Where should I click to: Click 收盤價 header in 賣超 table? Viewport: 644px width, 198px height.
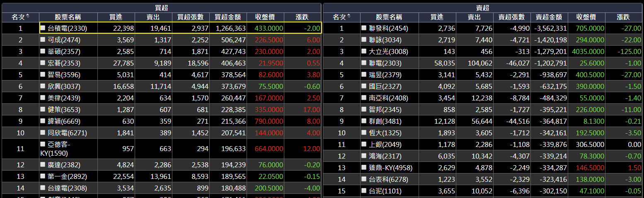pos(586,17)
